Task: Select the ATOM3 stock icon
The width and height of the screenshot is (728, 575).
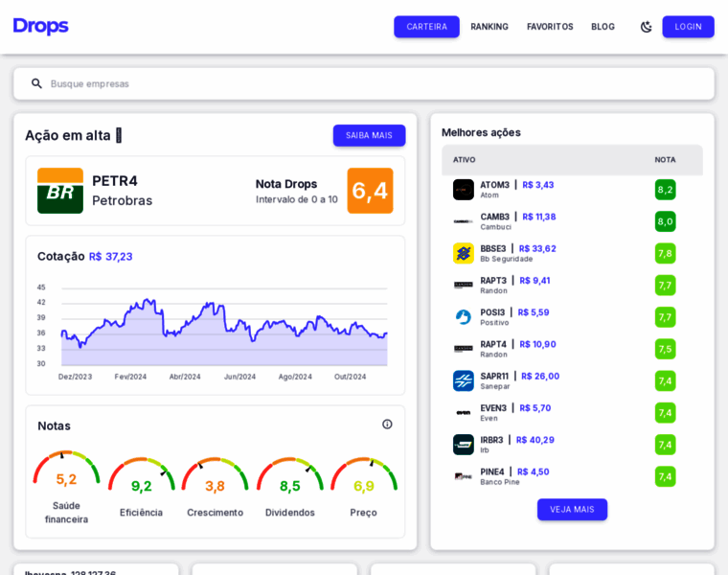Action: point(464,190)
